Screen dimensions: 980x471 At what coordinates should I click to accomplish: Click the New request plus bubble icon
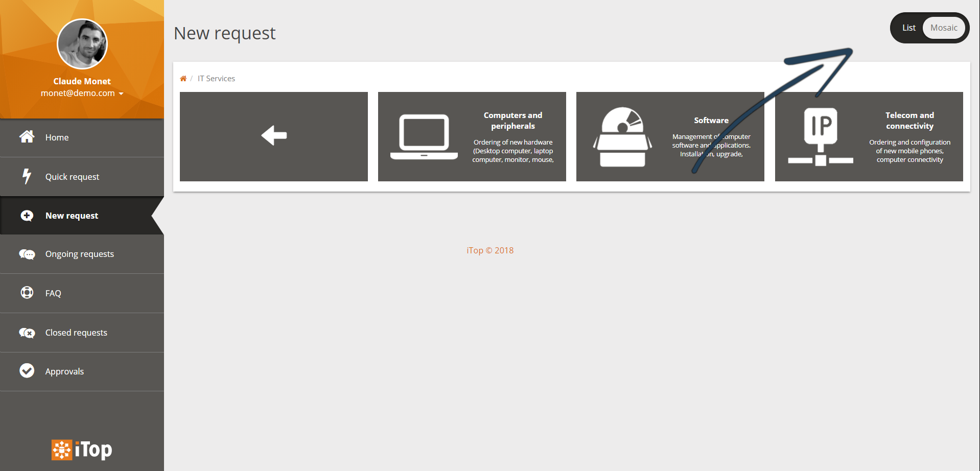pos(27,216)
